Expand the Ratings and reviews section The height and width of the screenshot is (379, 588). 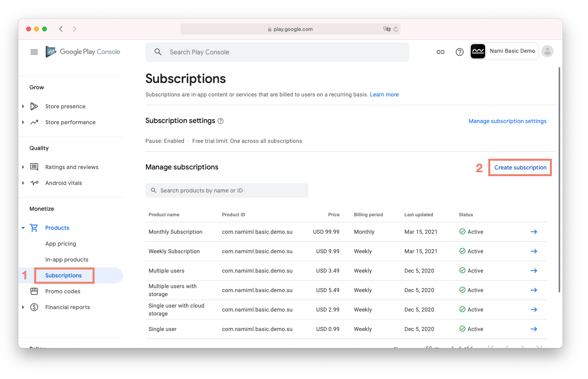point(23,167)
